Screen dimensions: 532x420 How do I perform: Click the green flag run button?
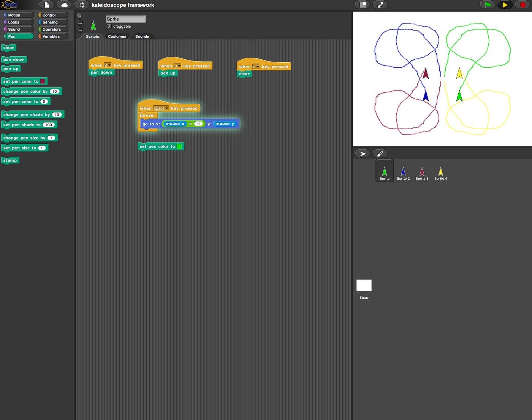(x=488, y=5)
